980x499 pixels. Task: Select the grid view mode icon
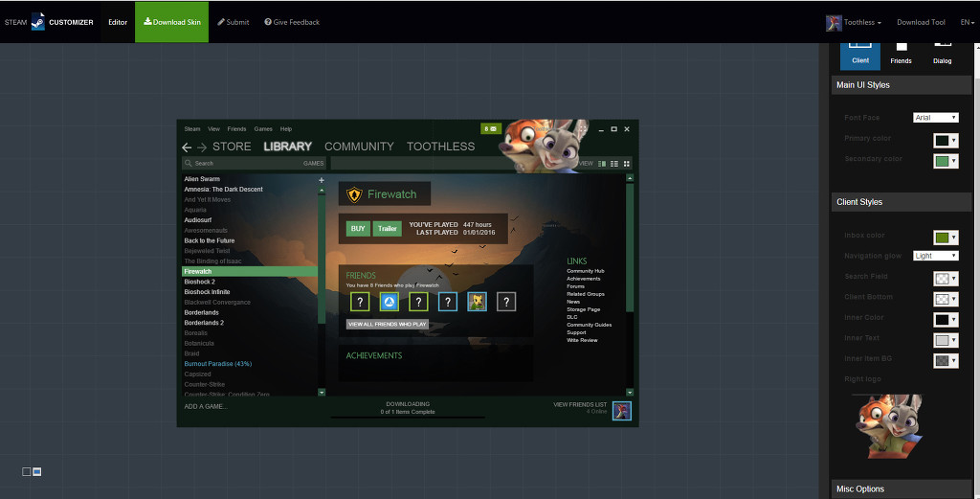(x=627, y=163)
